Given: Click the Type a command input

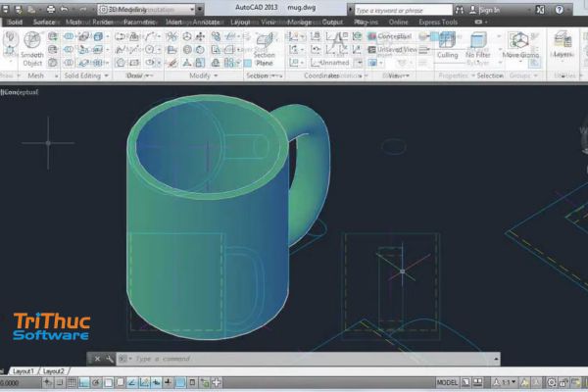Looking at the screenshot, I should [x=304, y=359].
